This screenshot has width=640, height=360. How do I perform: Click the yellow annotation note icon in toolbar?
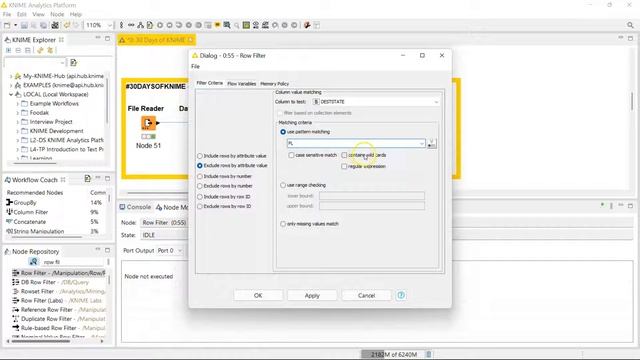218,25
